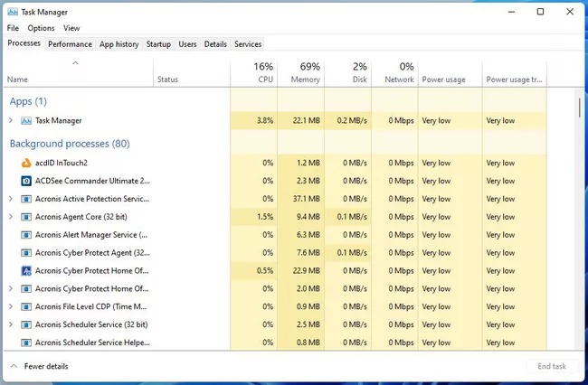Click the vertical scrollbar thumb
The image size is (588, 385).
click(x=579, y=108)
